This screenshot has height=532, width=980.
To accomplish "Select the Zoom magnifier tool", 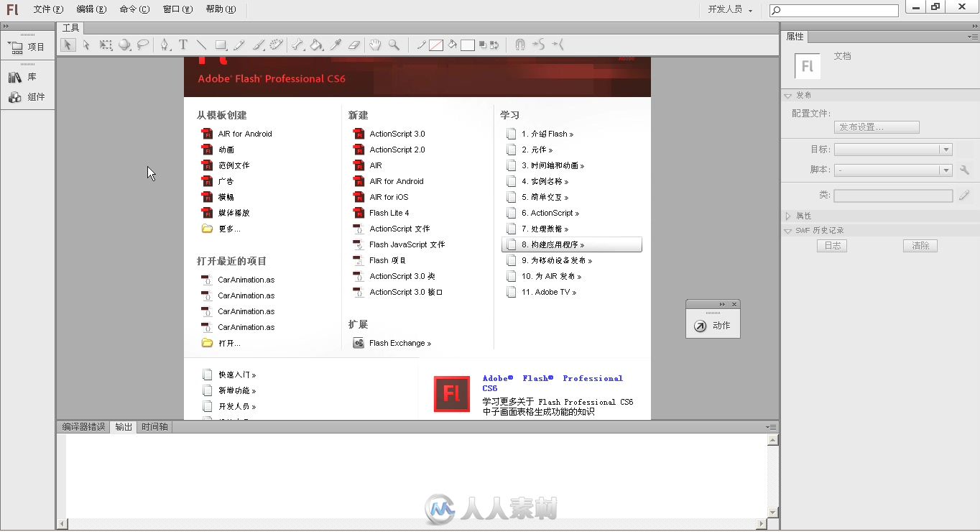I will pos(394,45).
